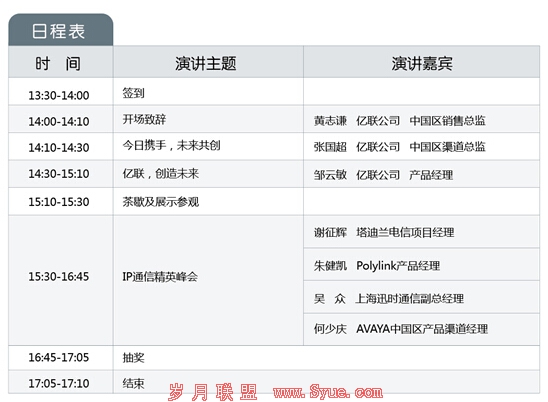Select speaker 朱健凯 Polylink产品经理
Viewport: 548px width, 402px height.
click(377, 266)
